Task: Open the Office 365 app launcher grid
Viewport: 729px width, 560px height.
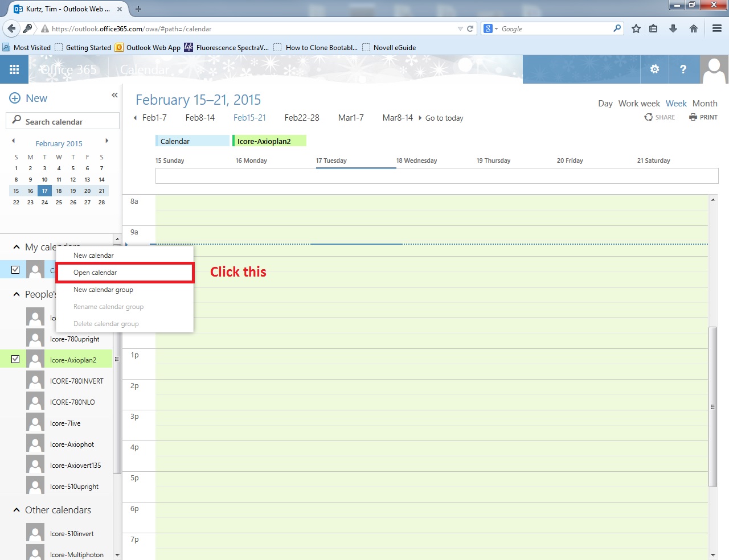Action: tap(14, 69)
